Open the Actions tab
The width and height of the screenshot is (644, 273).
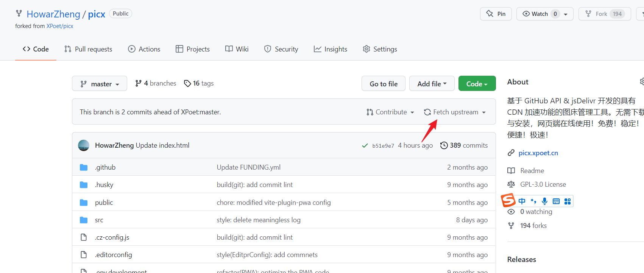tap(144, 49)
